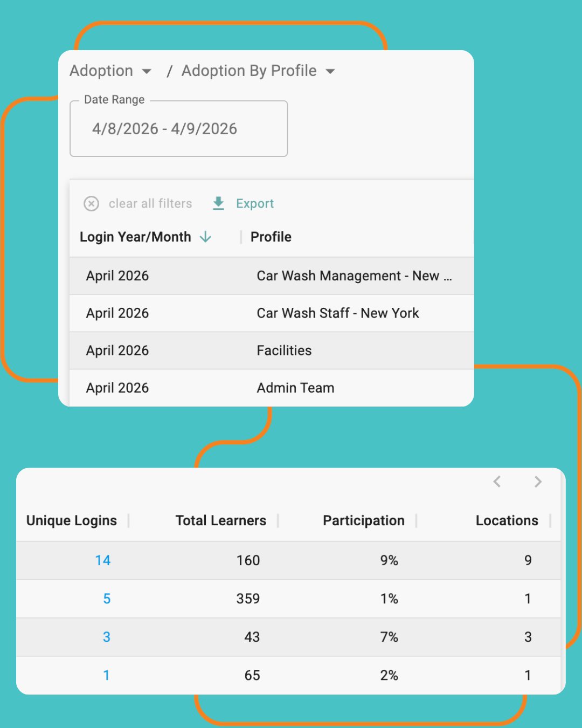Open the 14 unique logins link
The image size is (582, 728).
[102, 560]
